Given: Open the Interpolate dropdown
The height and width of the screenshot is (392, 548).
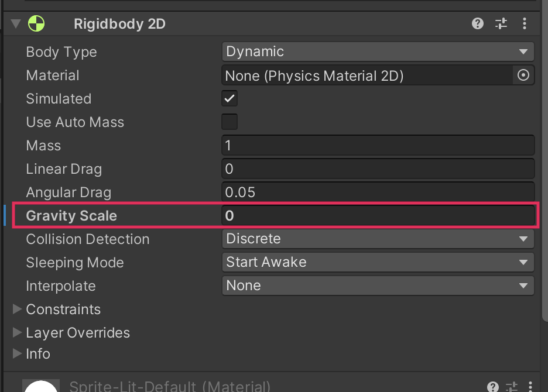Looking at the screenshot, I should click(x=378, y=286).
